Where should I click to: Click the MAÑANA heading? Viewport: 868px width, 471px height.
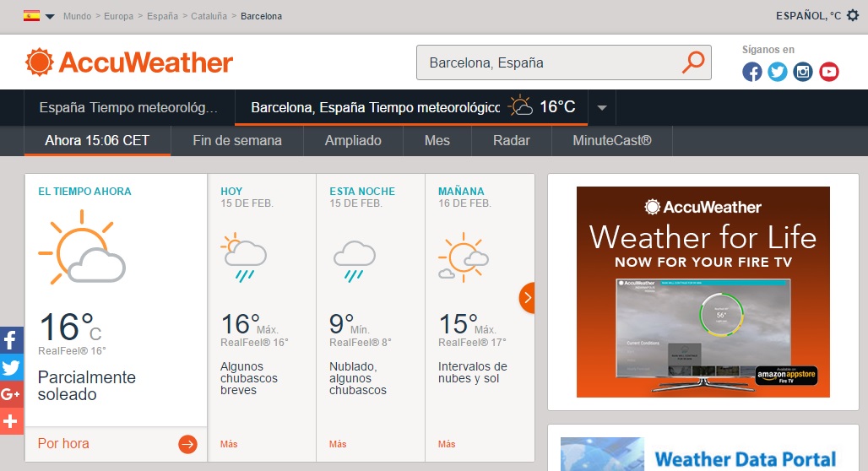click(461, 191)
